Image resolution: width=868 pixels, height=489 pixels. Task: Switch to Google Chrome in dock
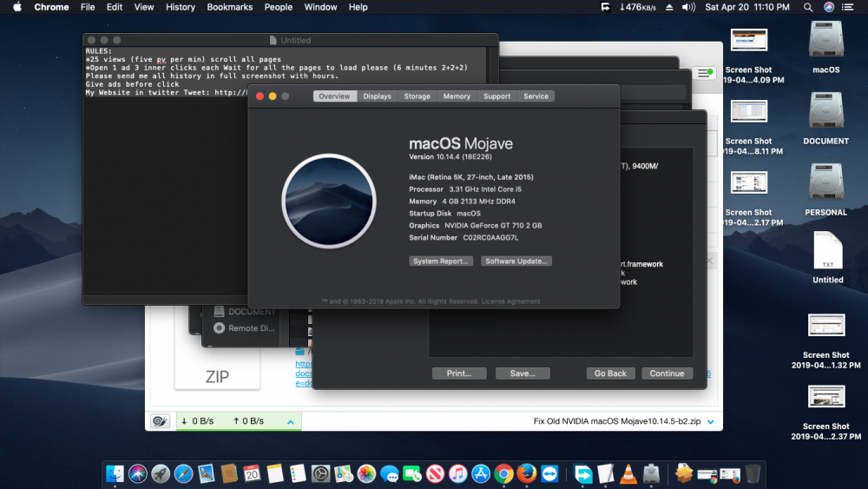[503, 474]
